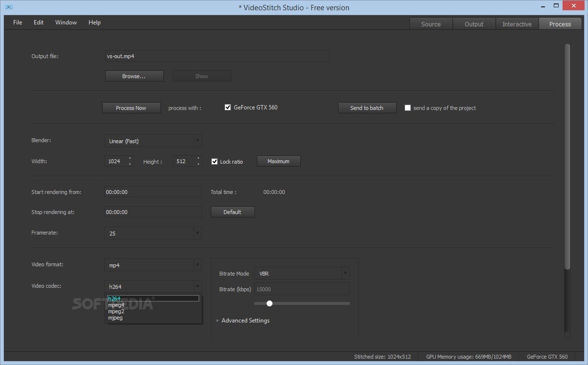This screenshot has width=588, height=365.
Task: Select h264 in the codec list
Action: (153, 299)
